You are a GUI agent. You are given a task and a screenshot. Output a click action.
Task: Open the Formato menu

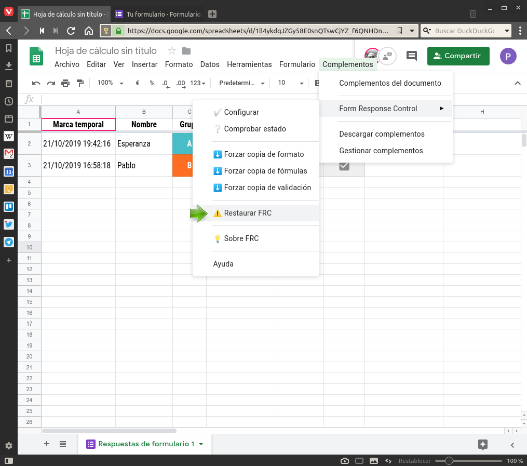tap(179, 64)
